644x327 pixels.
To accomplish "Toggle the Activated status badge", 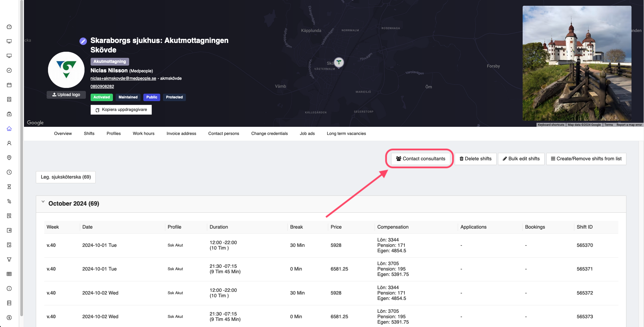I will 101,97.
